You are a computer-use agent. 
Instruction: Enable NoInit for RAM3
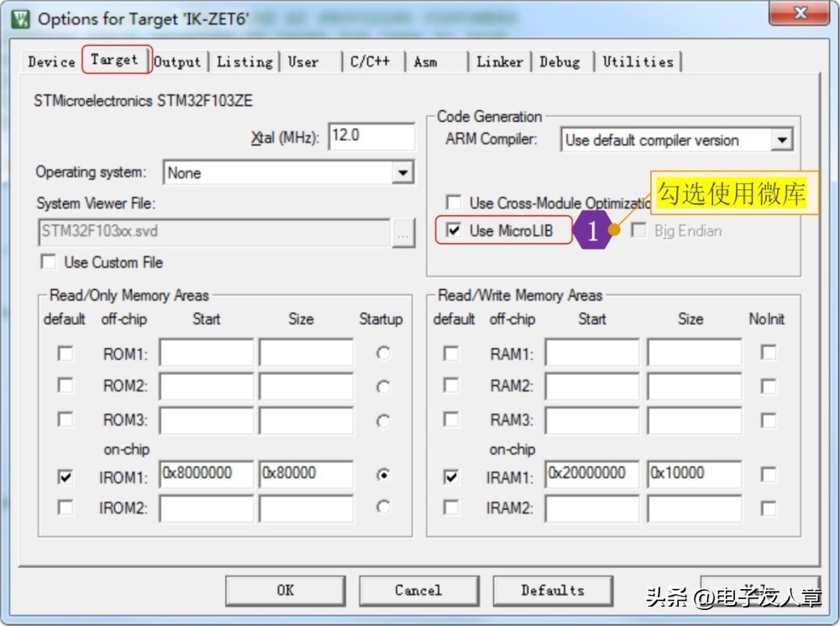[769, 420]
